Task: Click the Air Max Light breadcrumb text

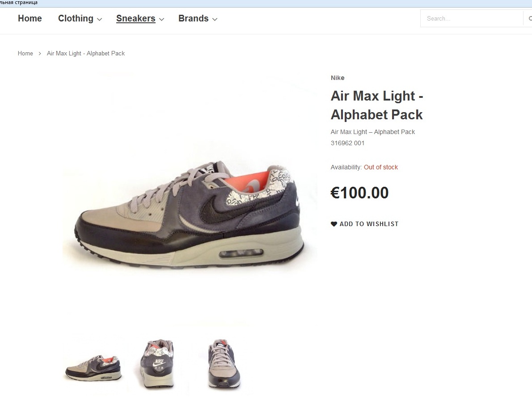Action: (x=86, y=53)
